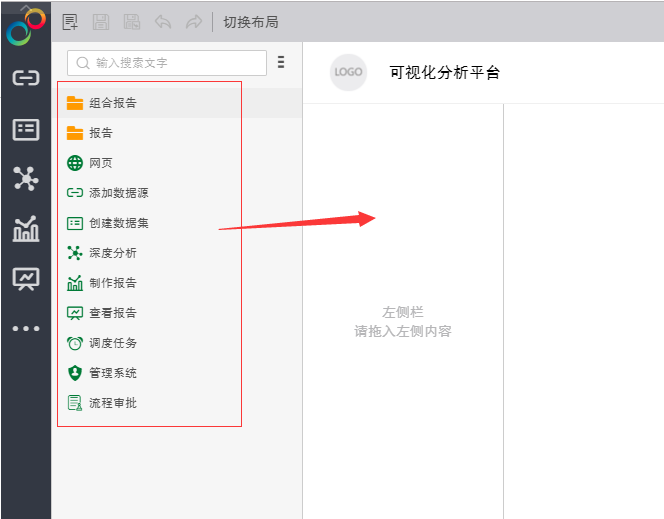Click the Undo arrow icon
The width and height of the screenshot is (664, 519).
162,21
